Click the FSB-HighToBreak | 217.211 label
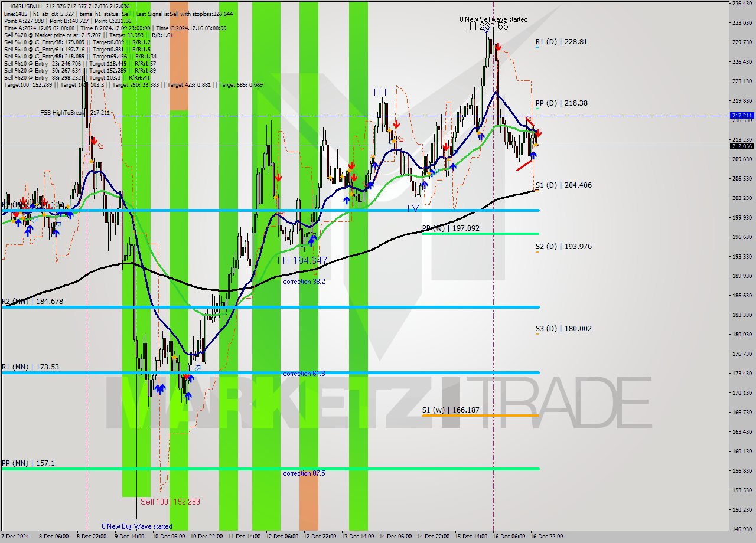The image size is (756, 543). click(x=75, y=112)
